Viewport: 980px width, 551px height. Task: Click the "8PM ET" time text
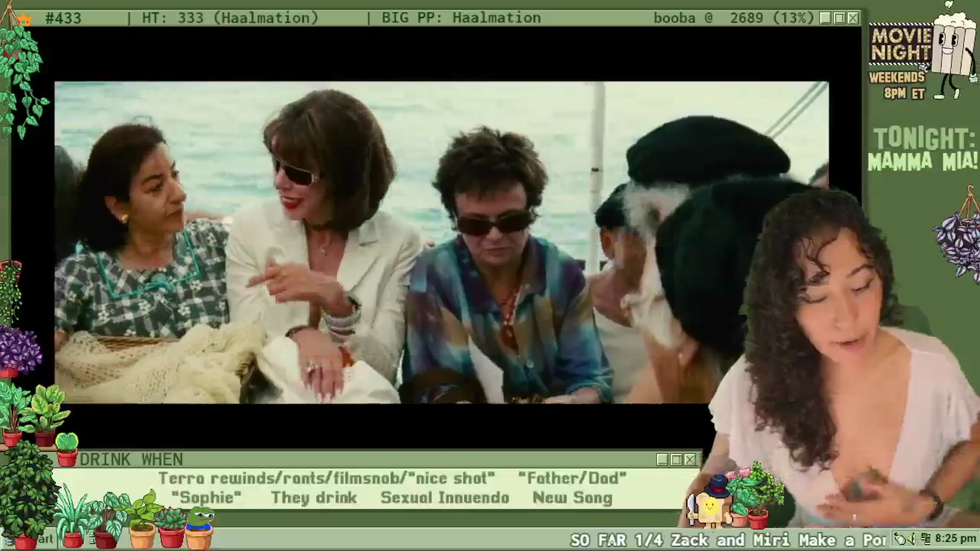pyautogui.click(x=904, y=94)
